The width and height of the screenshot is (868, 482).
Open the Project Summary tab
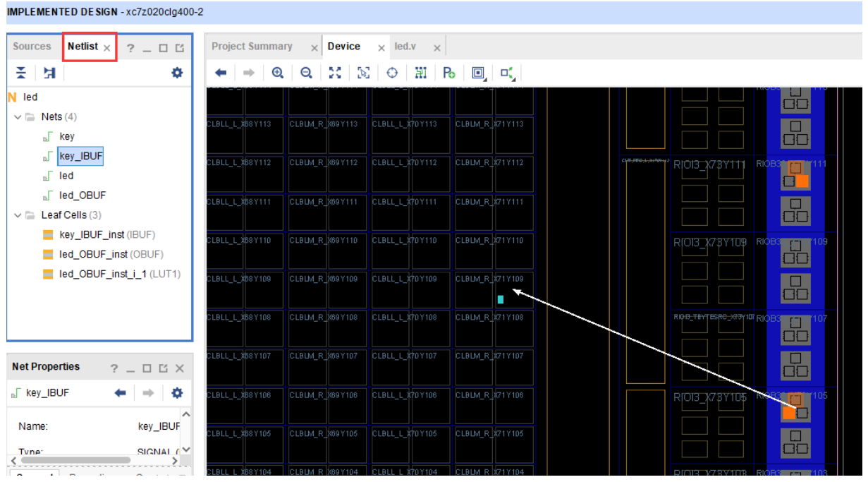pyautogui.click(x=252, y=47)
